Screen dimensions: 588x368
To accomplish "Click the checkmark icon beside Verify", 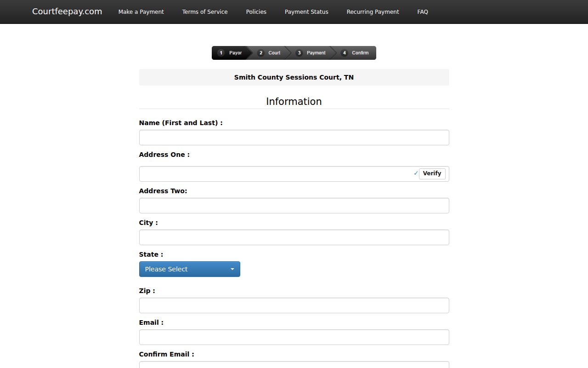I will (x=416, y=173).
